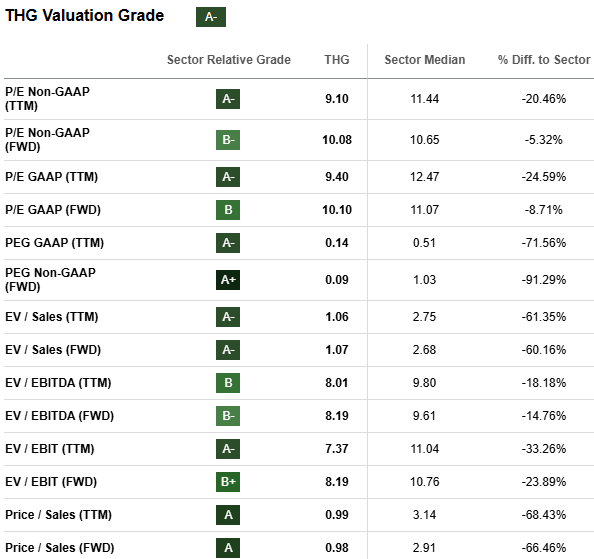Click the sector median value 10.65
Image resolution: width=594 pixels, height=559 pixels.
(425, 140)
